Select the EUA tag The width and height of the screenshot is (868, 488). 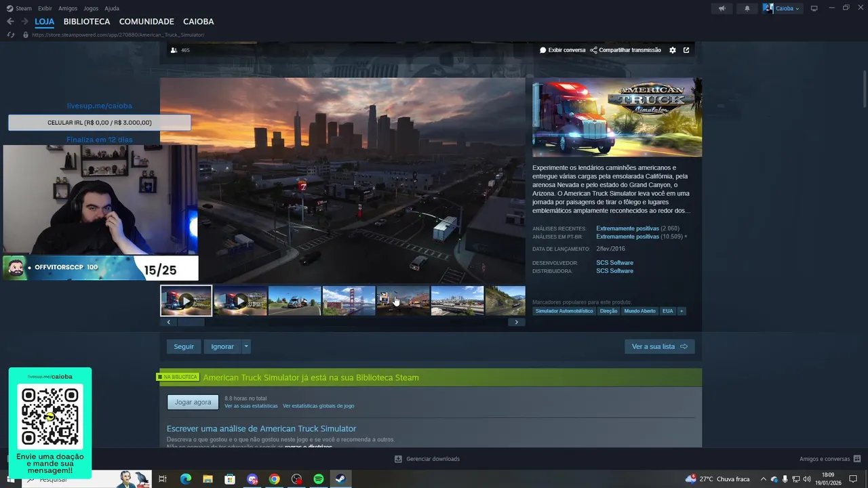coord(668,311)
